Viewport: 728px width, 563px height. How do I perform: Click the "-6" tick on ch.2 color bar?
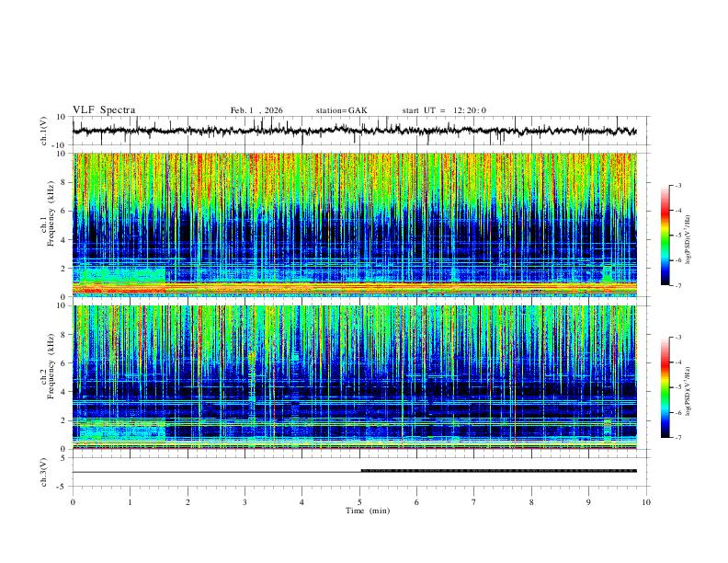pos(677,412)
